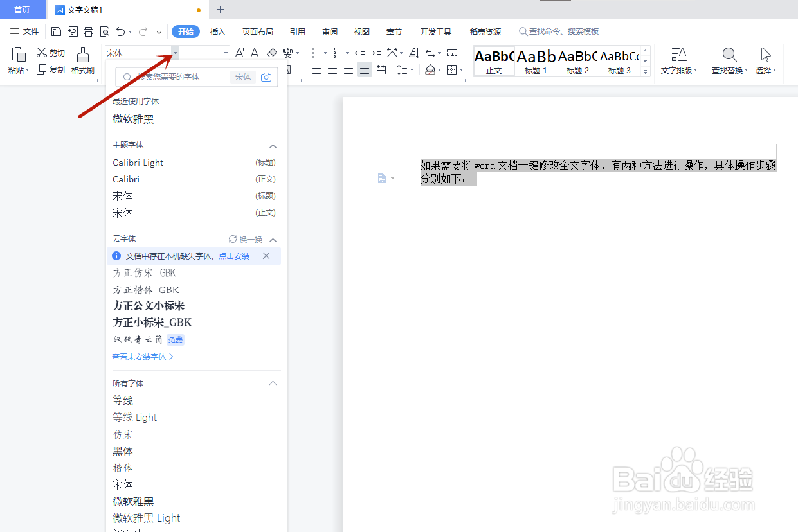This screenshot has width=798, height=532.
Task: Open the font size dropdown
Action: point(226,53)
